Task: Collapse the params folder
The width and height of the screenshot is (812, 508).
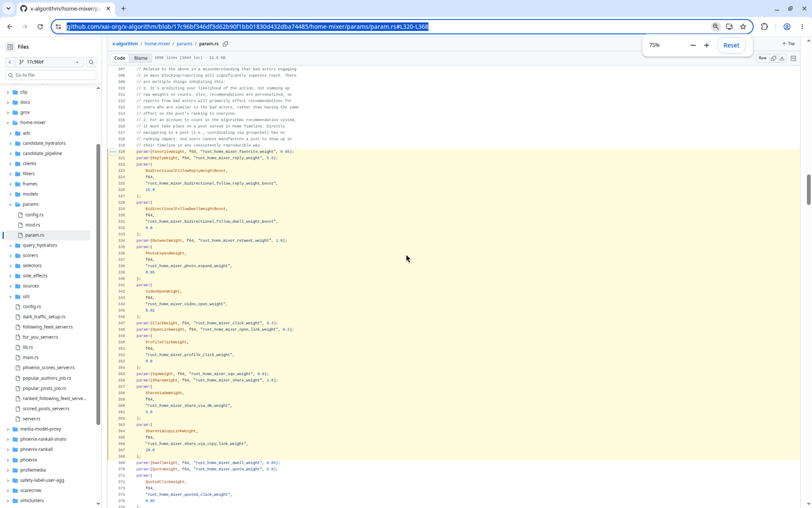Action: 10,204
